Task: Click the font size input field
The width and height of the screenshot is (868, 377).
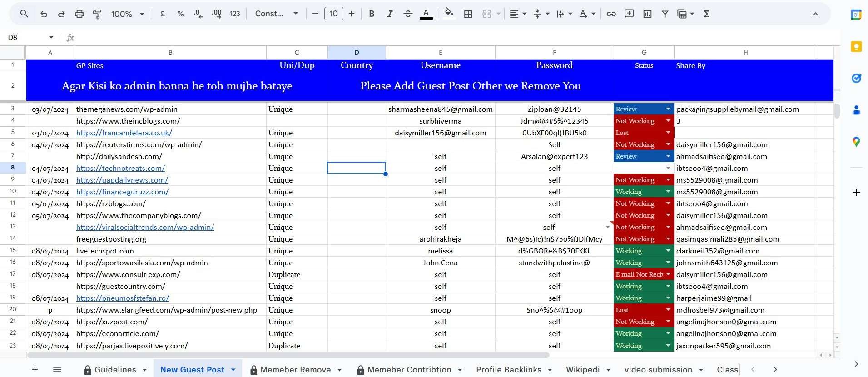Action: [333, 14]
